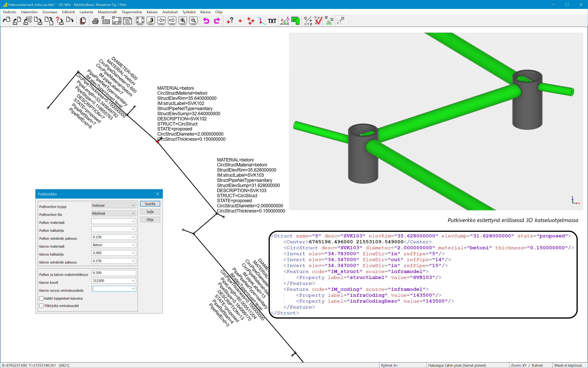
Task: Click the zoom out magnifier icon
Action: pyautogui.click(x=193, y=21)
